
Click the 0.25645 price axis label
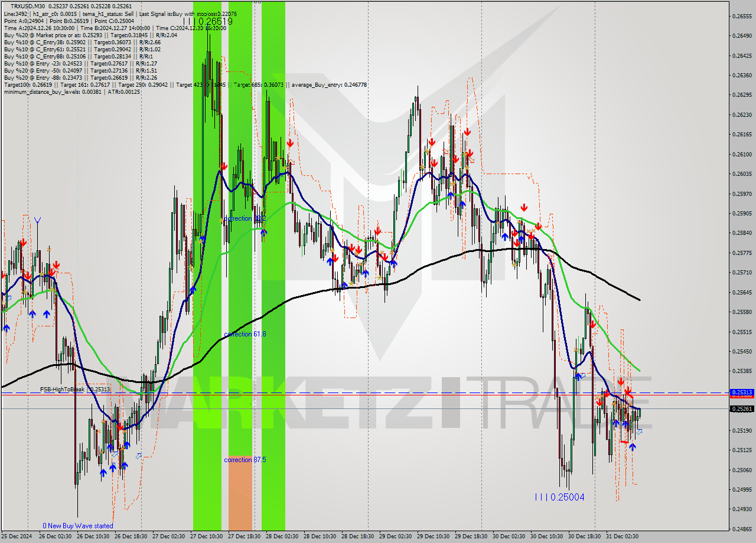click(x=742, y=292)
